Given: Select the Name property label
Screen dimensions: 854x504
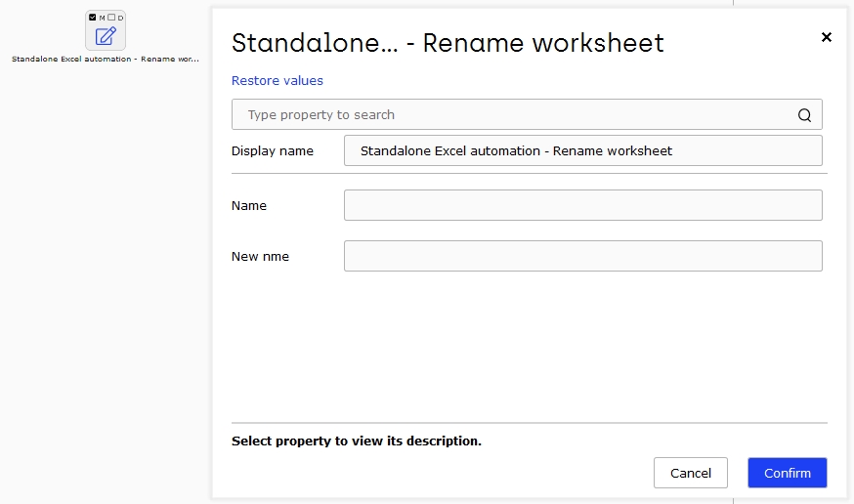Looking at the screenshot, I should pos(249,206).
